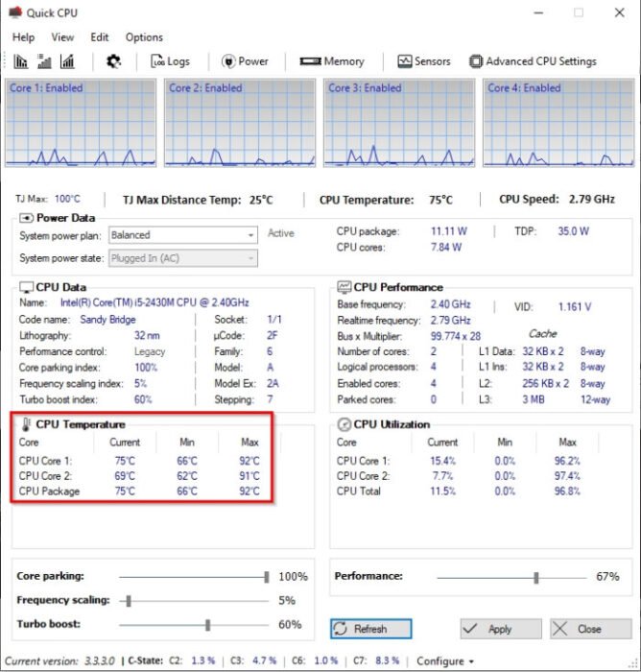Click the Quick CPU app icon in title bar
Screen dimensions: 641x672
pyautogui.click(x=15, y=12)
